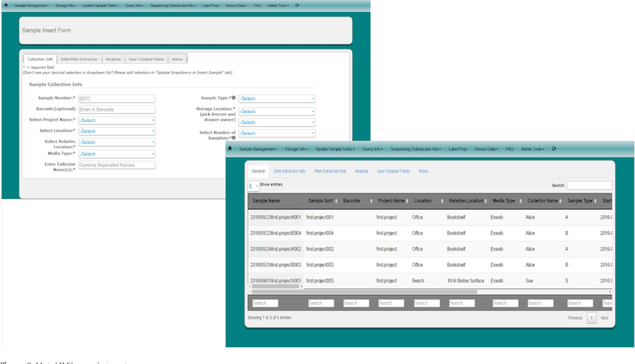635x364 pixels.
Task: Open the Select Project Name dropdown
Action: pos(116,121)
